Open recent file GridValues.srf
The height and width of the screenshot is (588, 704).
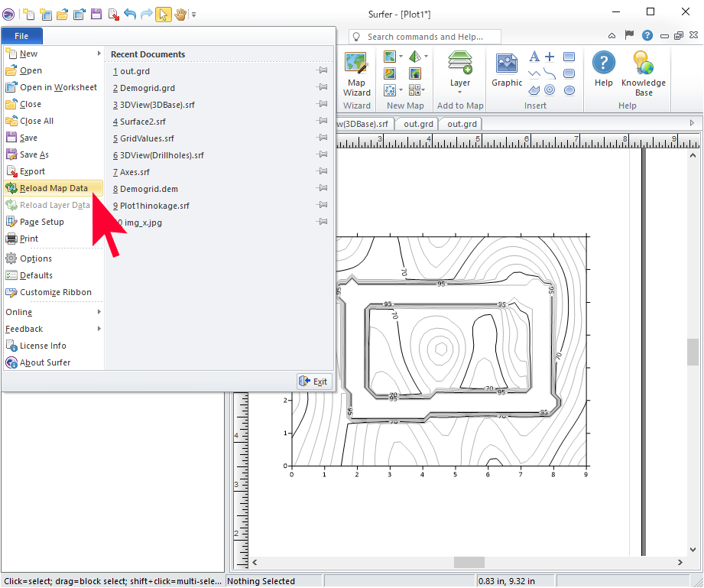(147, 138)
